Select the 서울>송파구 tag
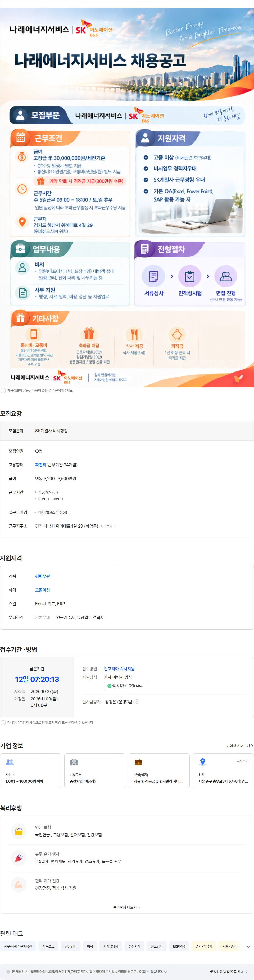This screenshot has width=254, height=980. [231, 946]
